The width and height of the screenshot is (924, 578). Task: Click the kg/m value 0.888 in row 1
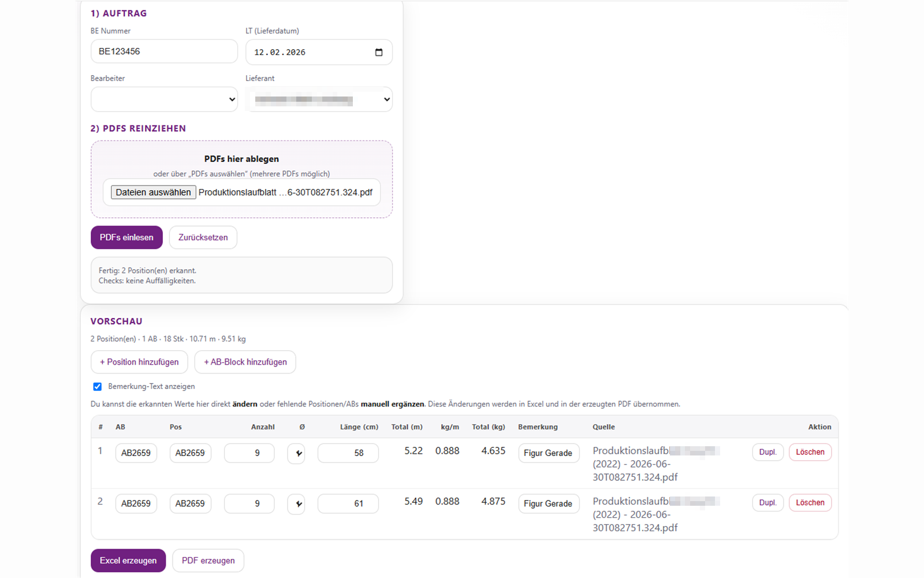pyautogui.click(x=448, y=451)
